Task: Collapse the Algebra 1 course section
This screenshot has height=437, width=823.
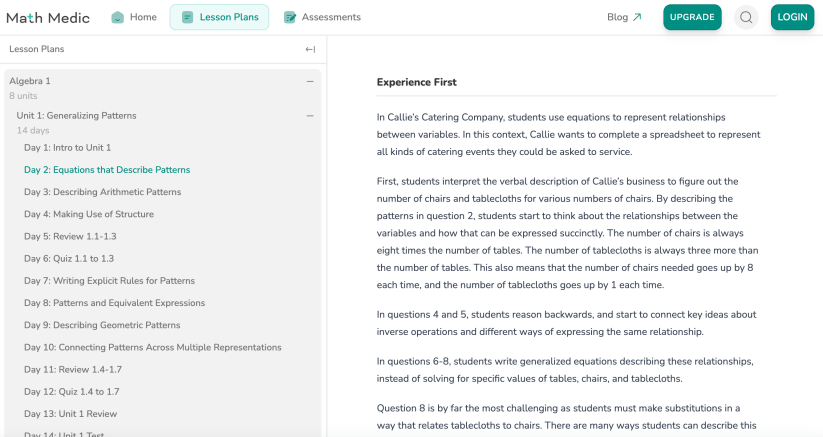Action: [310, 81]
